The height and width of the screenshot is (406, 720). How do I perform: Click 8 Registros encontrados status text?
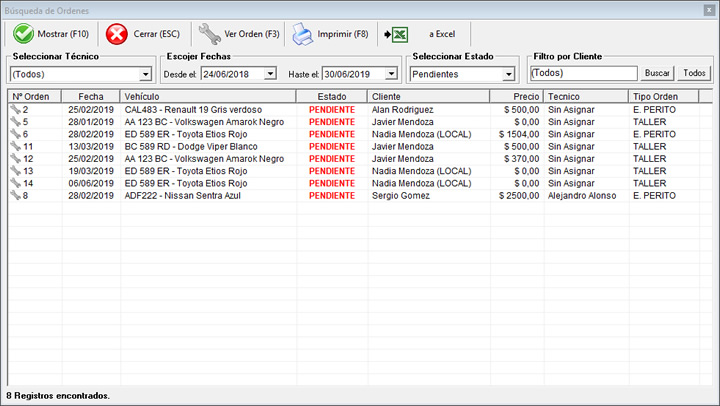click(x=58, y=395)
